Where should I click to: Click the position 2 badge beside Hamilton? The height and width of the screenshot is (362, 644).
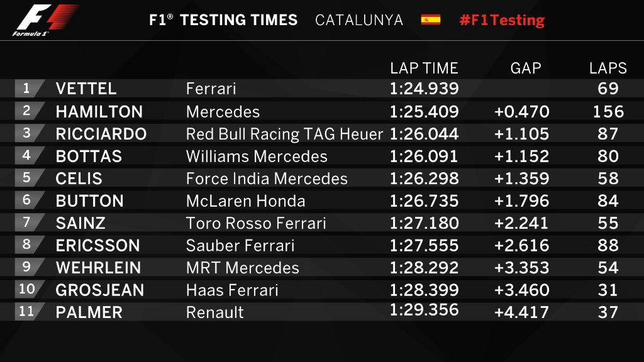(x=27, y=111)
